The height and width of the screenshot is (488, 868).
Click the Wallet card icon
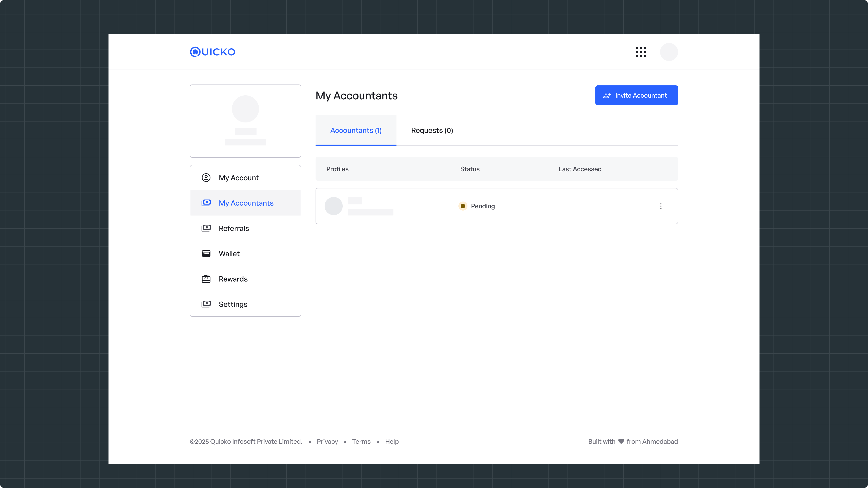[x=206, y=253]
